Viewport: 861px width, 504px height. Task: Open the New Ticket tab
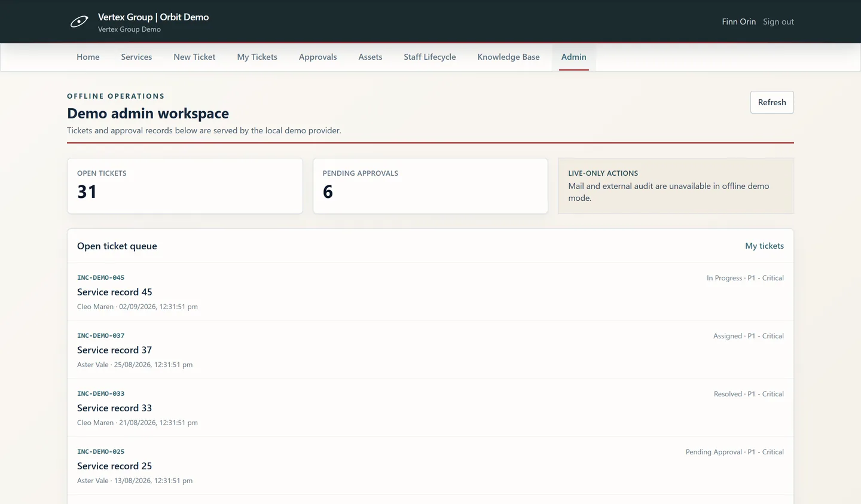coord(194,57)
